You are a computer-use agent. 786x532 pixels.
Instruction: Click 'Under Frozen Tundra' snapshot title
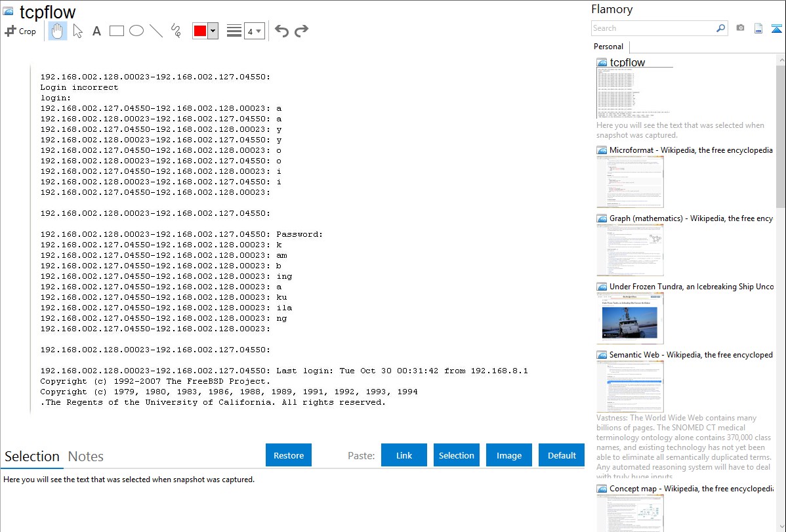(692, 286)
